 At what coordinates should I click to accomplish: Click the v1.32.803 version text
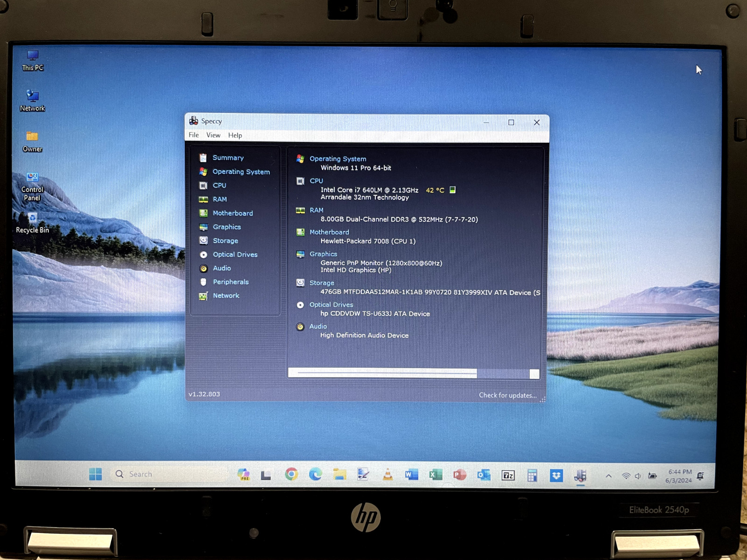[x=204, y=394]
